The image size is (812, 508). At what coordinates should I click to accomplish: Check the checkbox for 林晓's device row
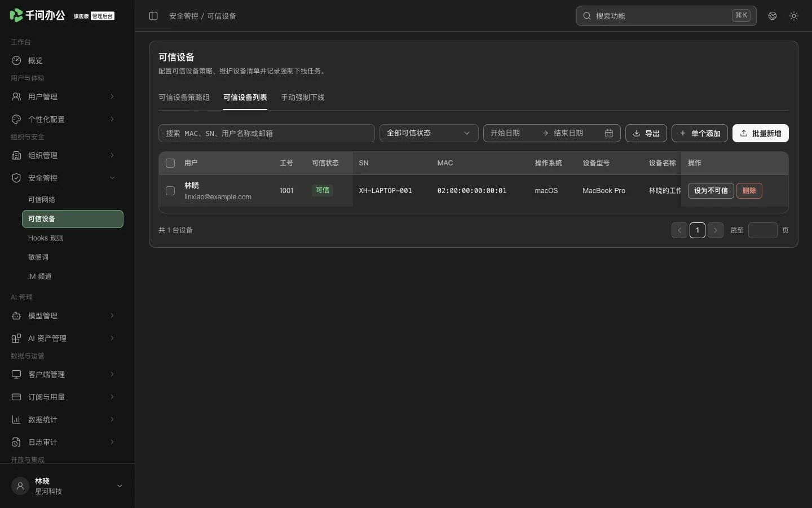click(x=170, y=191)
